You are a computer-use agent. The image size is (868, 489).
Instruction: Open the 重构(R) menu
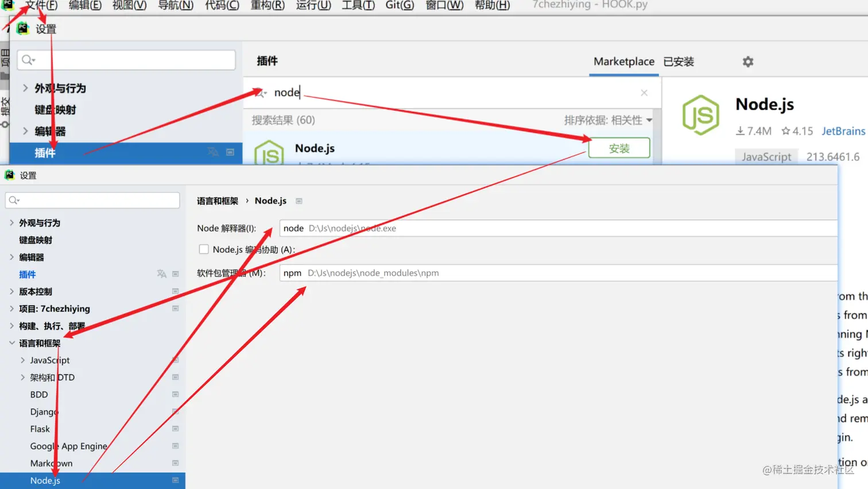pyautogui.click(x=268, y=5)
